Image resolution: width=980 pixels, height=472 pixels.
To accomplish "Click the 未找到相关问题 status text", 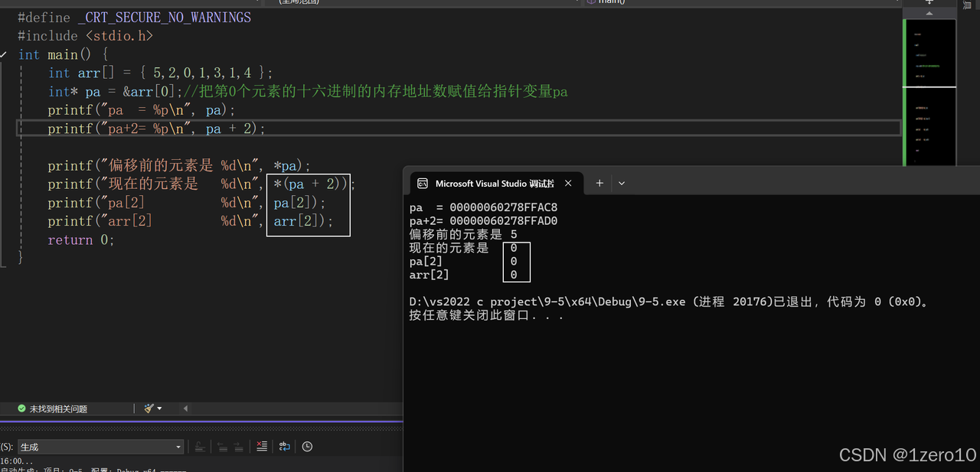I will 58,409.
